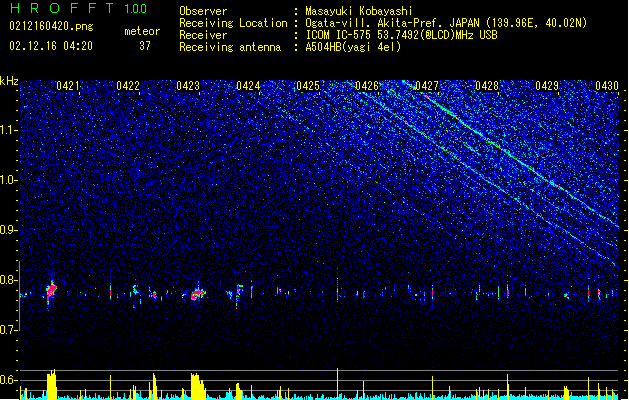Click the 0428 time marker

coord(487,86)
